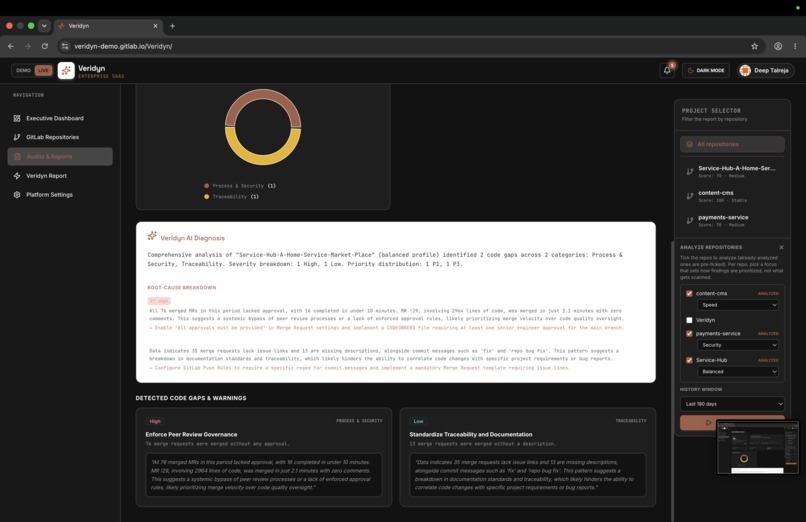Close the Analyze Repositories panel
This screenshot has width=806, height=522.
click(781, 248)
